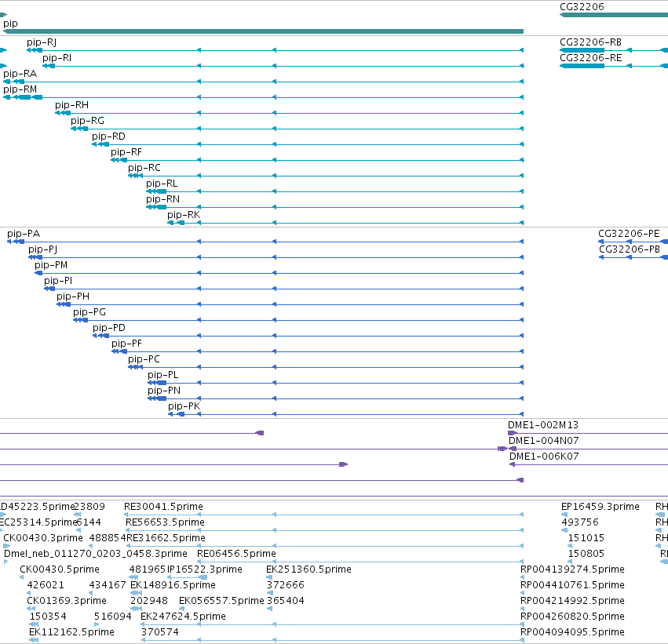Select EK247624.5prime EST
The height and width of the screenshot is (644, 668).
pos(183,617)
